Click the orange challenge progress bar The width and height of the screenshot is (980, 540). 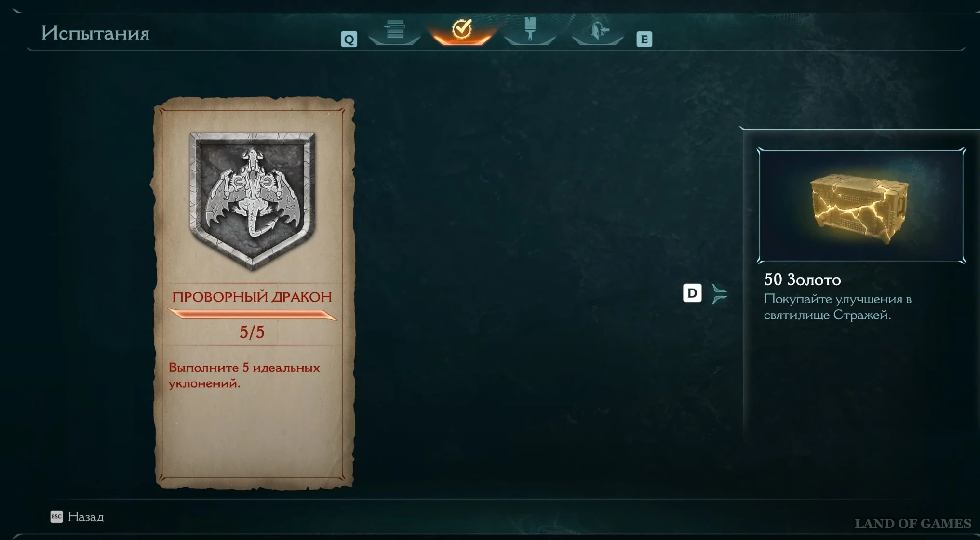(252, 315)
